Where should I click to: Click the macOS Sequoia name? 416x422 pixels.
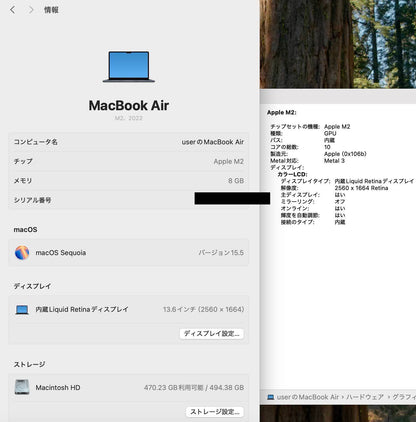tap(61, 253)
